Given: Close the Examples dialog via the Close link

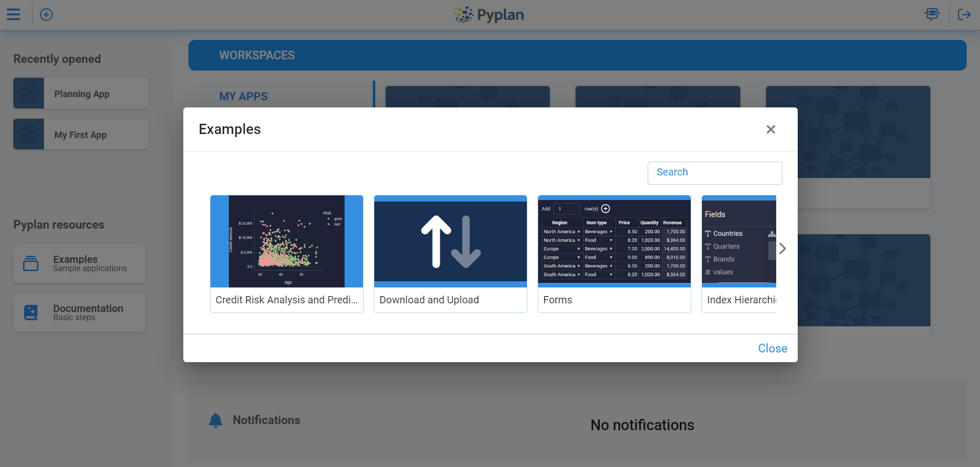Looking at the screenshot, I should (772, 348).
